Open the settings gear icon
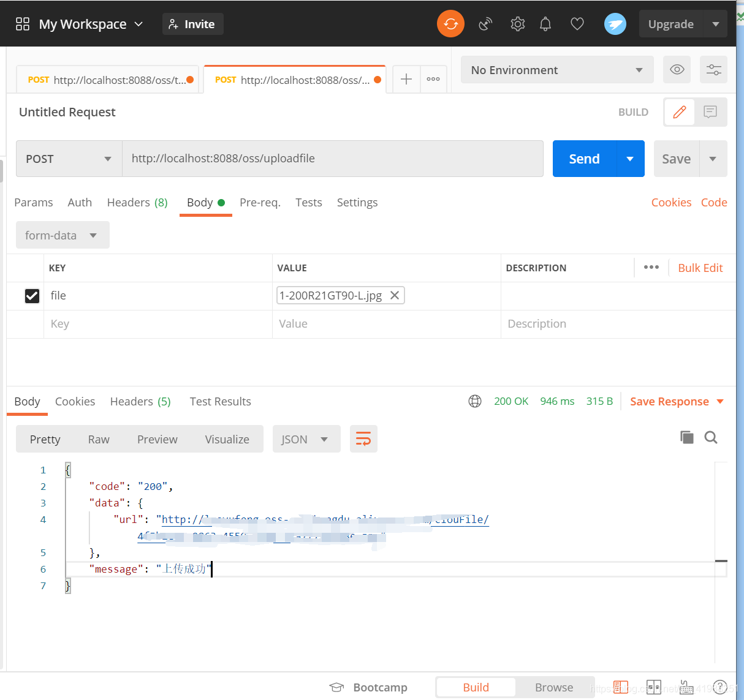Viewport: 744px width, 700px height. point(518,24)
